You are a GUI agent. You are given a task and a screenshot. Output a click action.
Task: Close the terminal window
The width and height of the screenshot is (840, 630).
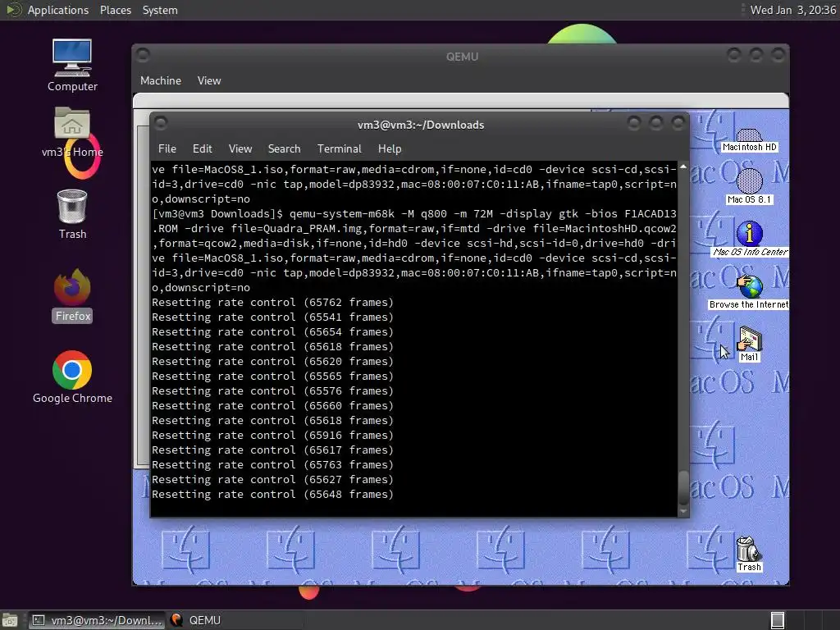point(678,124)
